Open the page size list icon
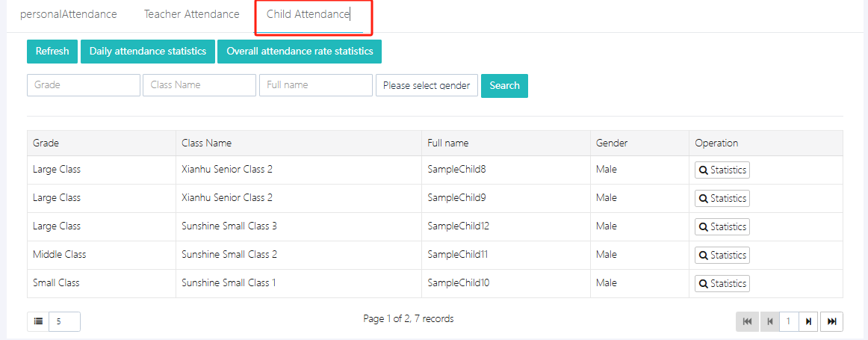Image resolution: width=868 pixels, height=340 pixels. pyautogui.click(x=38, y=321)
